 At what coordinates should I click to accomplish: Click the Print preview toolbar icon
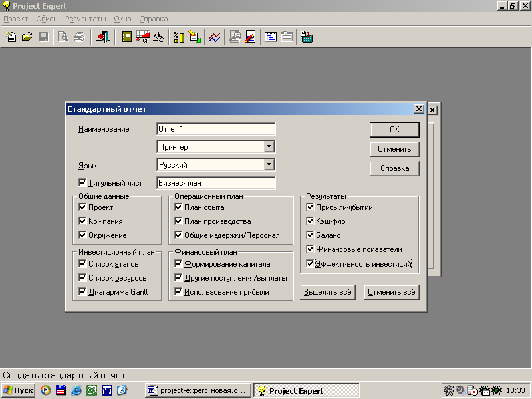[x=63, y=37]
